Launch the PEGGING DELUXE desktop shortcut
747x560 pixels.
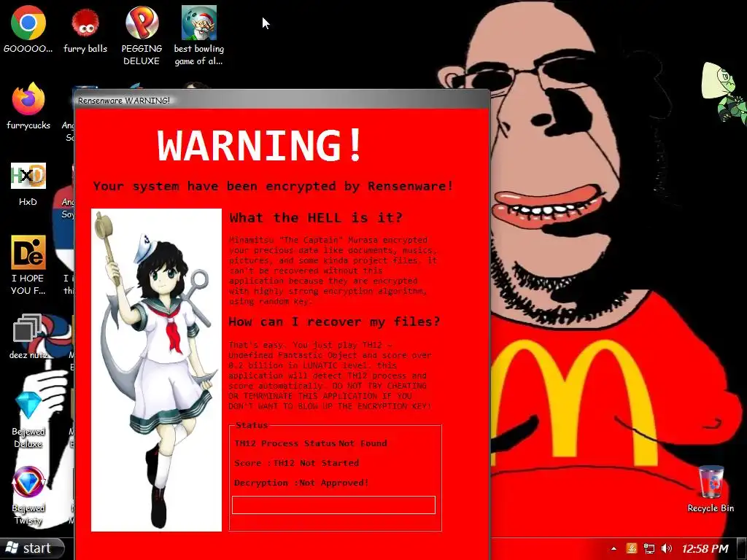coord(142,34)
